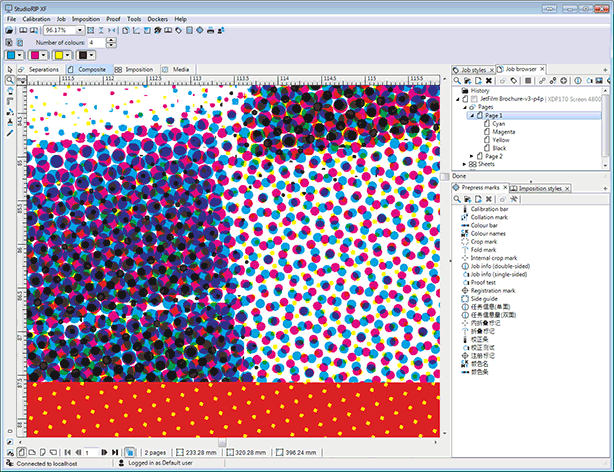Image resolution: width=614 pixels, height=472 pixels.
Task: Select the Cyan separation in tree
Action: (498, 124)
